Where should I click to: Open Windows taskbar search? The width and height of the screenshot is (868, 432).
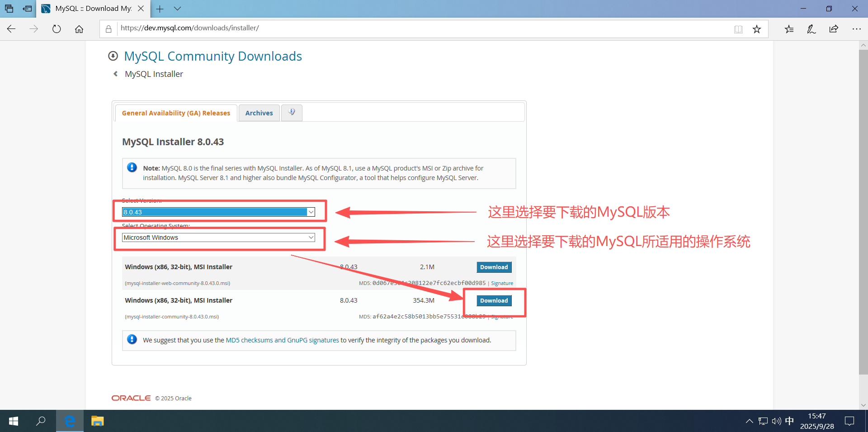pos(41,421)
